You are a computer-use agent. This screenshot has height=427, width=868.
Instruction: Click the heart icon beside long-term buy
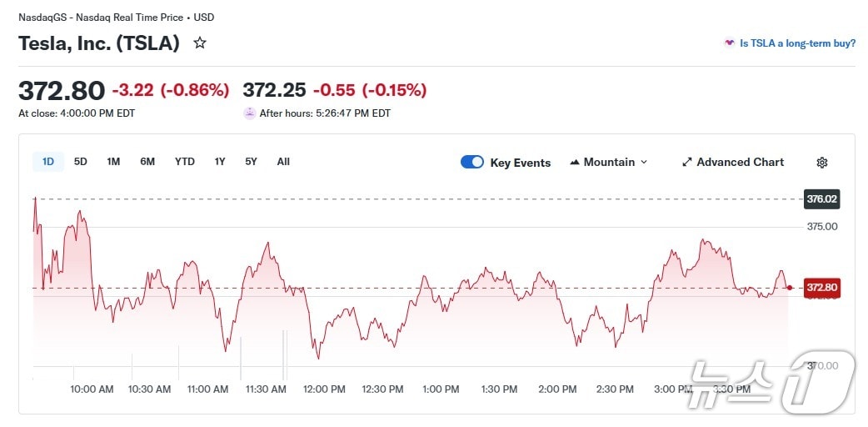[x=729, y=43]
